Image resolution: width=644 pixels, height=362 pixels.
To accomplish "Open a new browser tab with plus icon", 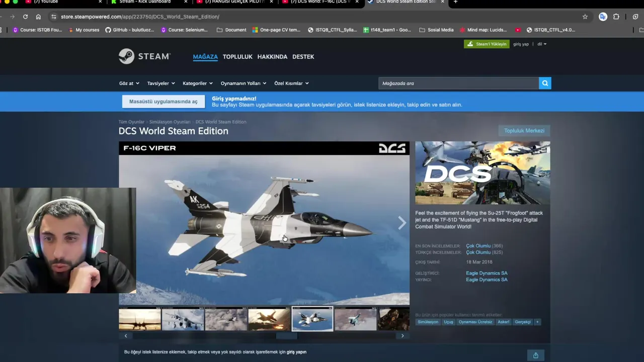I will [455, 2].
